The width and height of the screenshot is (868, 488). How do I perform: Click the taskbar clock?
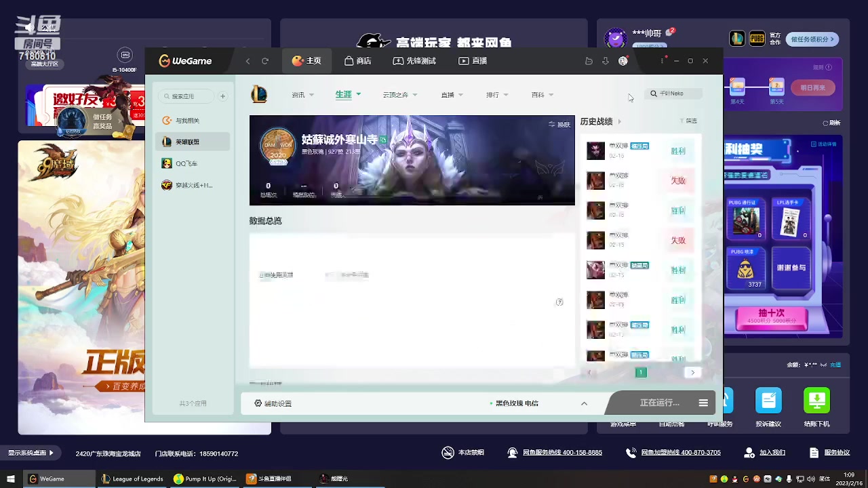(848, 479)
